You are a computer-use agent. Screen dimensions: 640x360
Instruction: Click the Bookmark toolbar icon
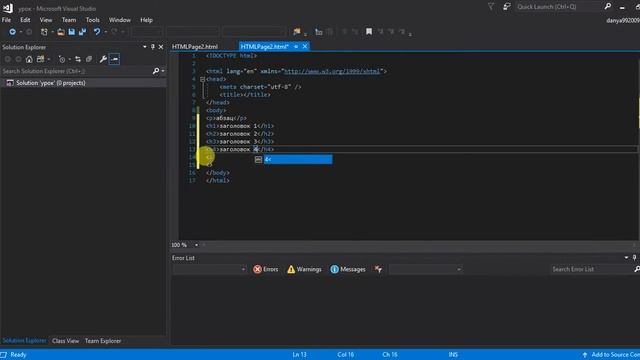coord(369,31)
